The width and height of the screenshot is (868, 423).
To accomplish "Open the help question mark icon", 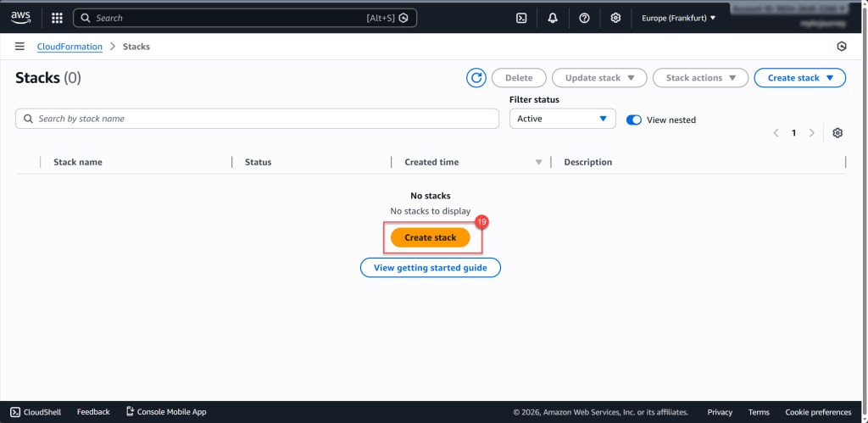I will tap(584, 18).
